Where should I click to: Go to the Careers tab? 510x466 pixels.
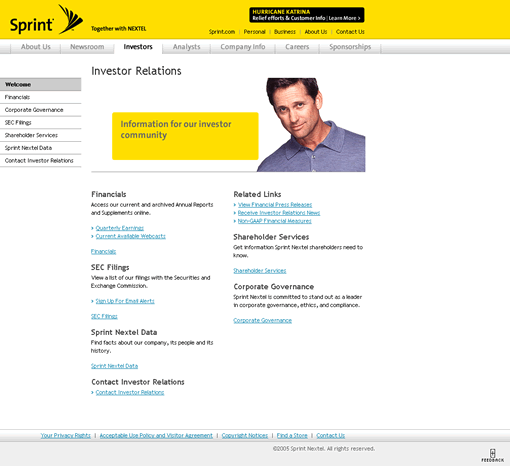pos(297,47)
